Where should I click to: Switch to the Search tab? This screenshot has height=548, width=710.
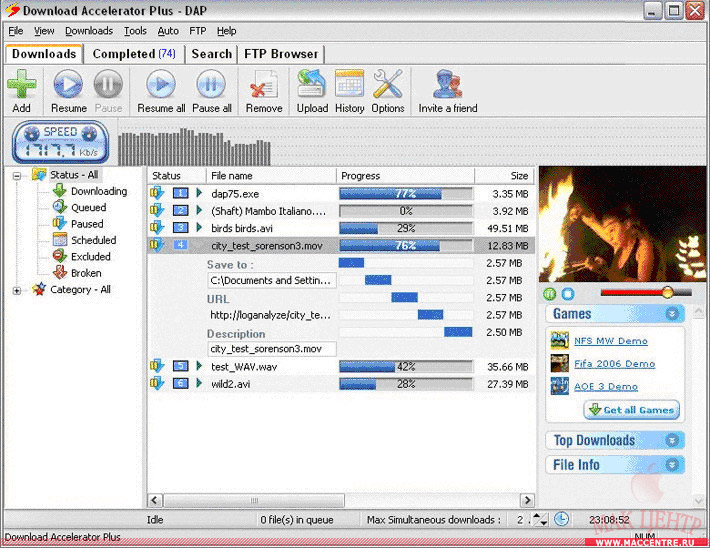click(x=211, y=54)
